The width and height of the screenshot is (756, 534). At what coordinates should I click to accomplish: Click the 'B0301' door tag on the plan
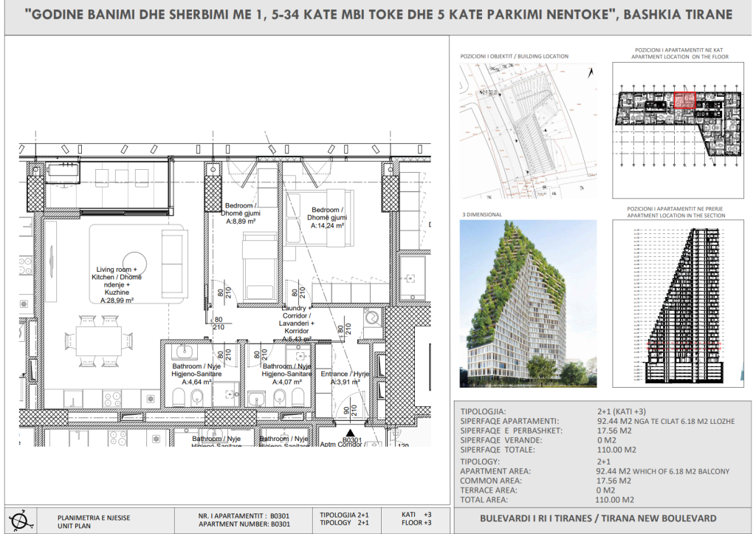[x=352, y=440]
